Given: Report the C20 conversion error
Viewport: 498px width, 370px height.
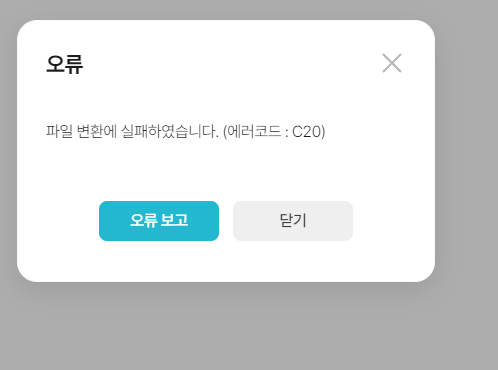Looking at the screenshot, I should point(159,221).
